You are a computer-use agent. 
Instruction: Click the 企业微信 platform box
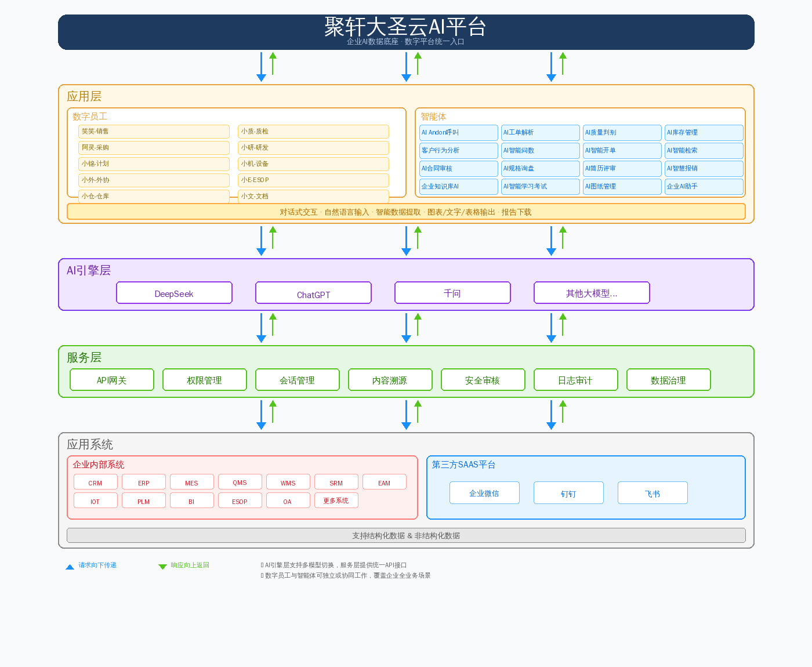coord(484,493)
